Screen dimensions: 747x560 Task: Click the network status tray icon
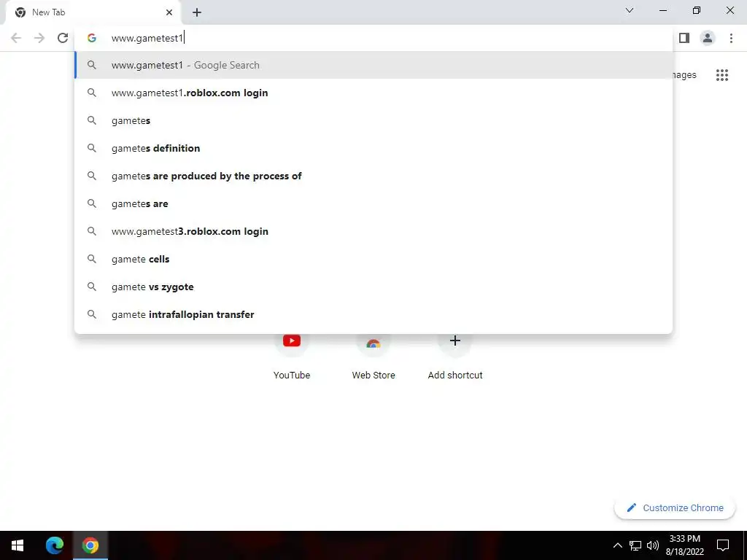pos(635,545)
